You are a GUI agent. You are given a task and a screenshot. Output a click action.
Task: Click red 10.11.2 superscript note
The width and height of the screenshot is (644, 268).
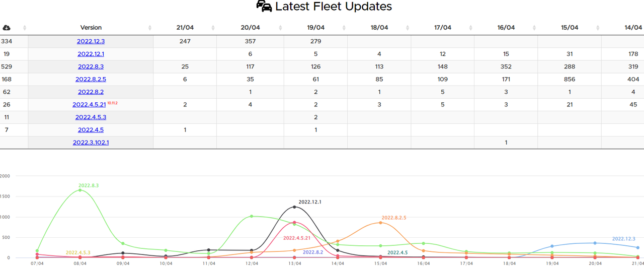pyautogui.click(x=112, y=103)
